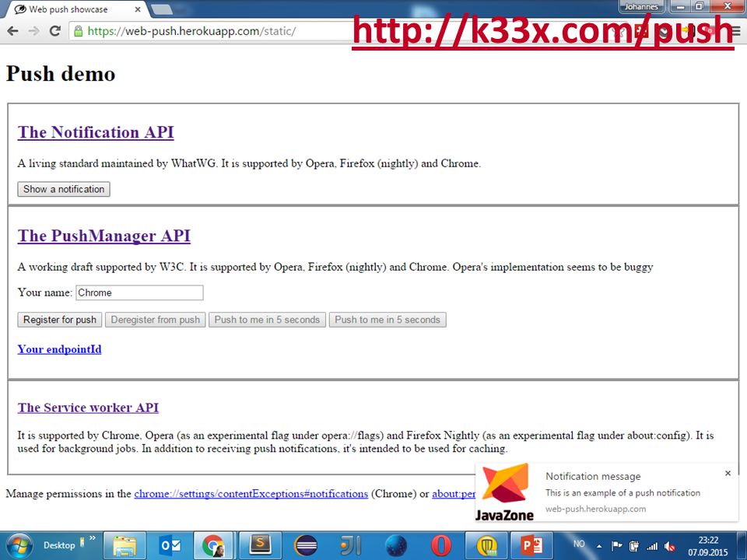Open a new tab with the new-tab button

(x=162, y=9)
